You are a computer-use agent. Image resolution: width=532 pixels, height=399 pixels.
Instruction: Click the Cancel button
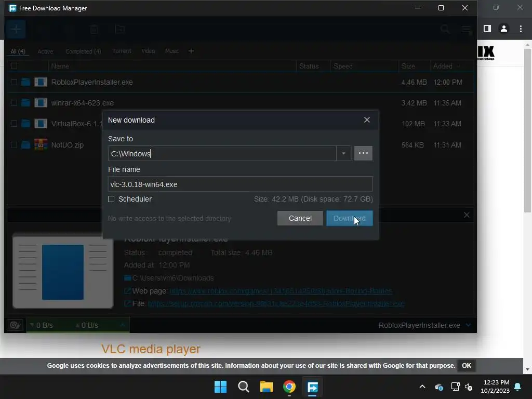pyautogui.click(x=300, y=218)
